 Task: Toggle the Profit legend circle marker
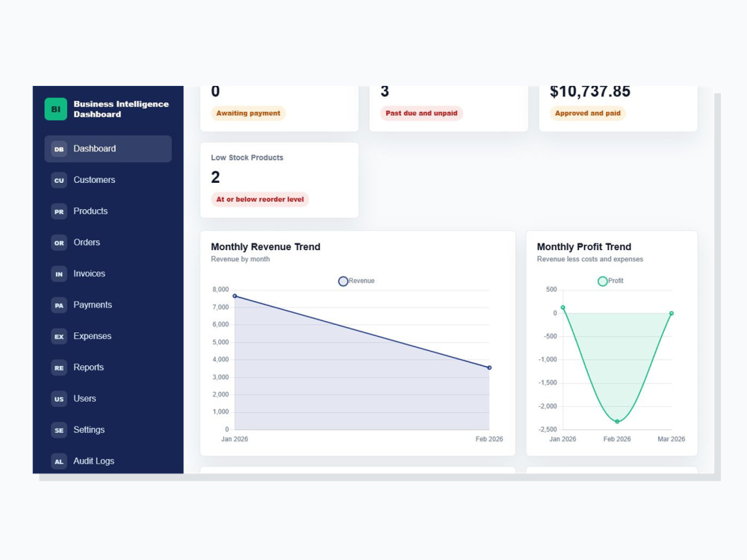click(x=602, y=281)
